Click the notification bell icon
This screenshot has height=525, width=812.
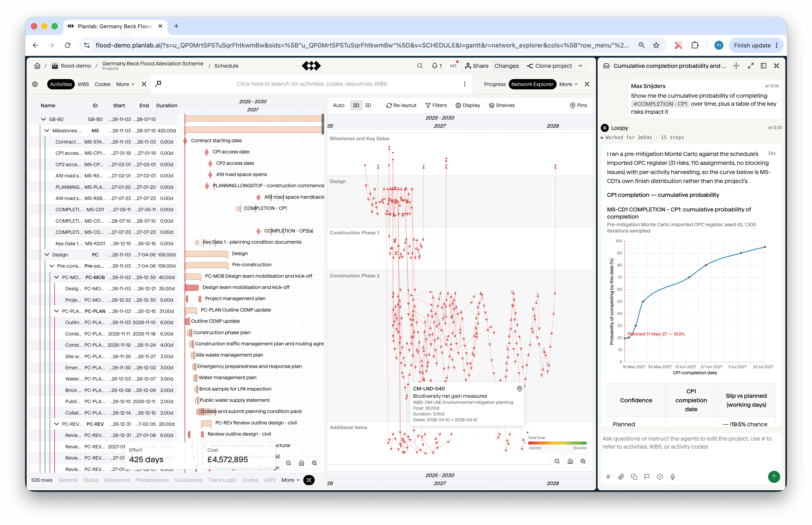pos(434,66)
